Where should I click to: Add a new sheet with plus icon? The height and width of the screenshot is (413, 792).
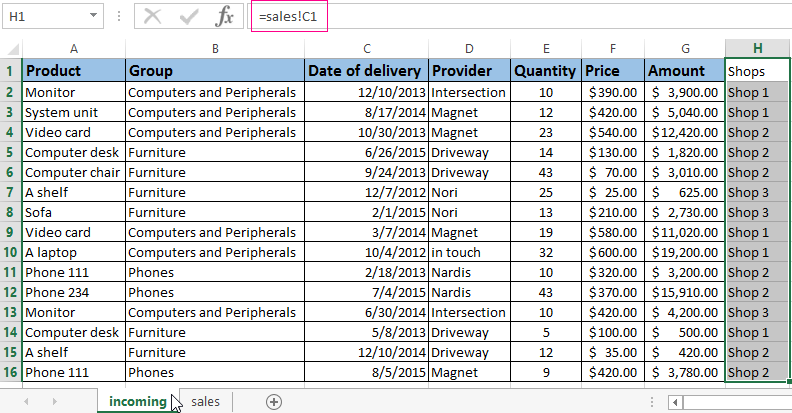pos(273,401)
